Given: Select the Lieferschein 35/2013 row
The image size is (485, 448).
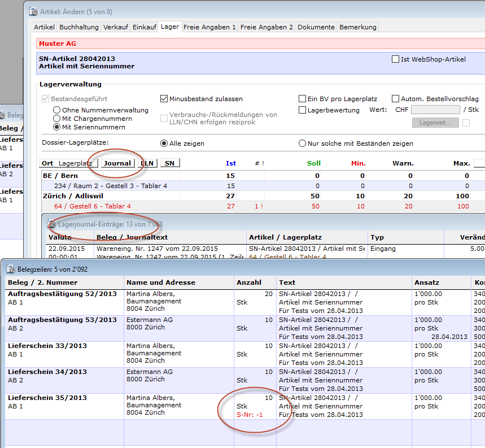Looking at the screenshot, I should [47, 398].
